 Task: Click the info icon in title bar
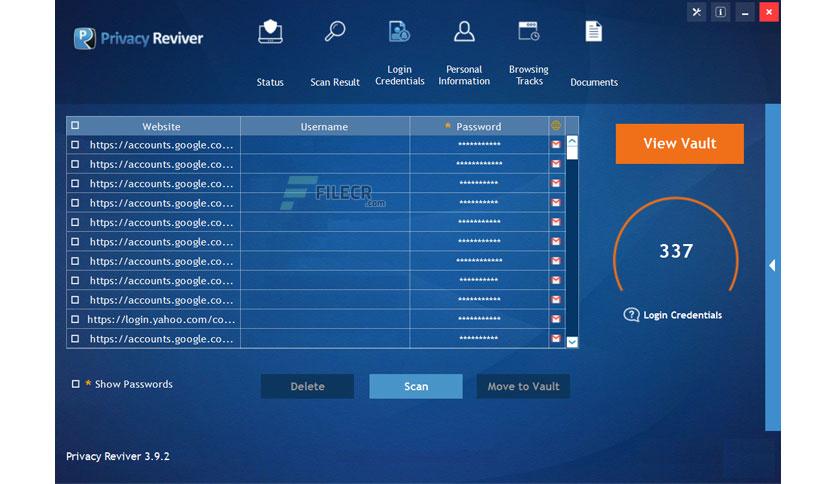(720, 12)
